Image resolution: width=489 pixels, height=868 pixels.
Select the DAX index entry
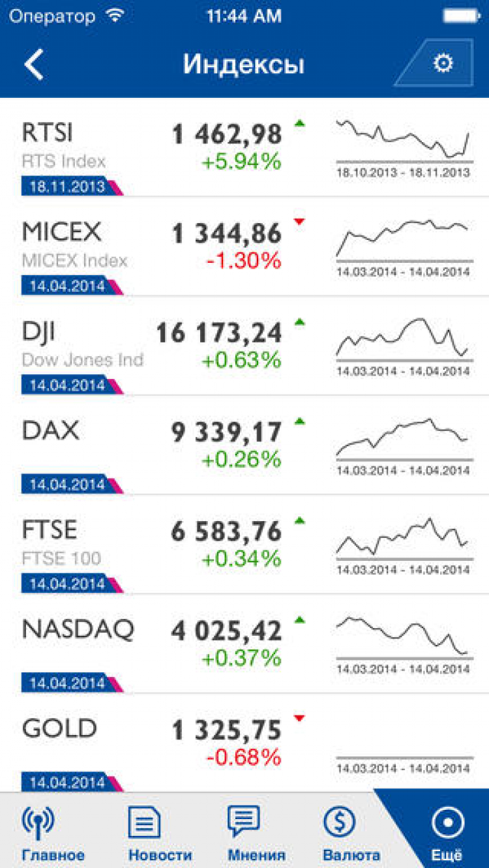click(x=51, y=431)
